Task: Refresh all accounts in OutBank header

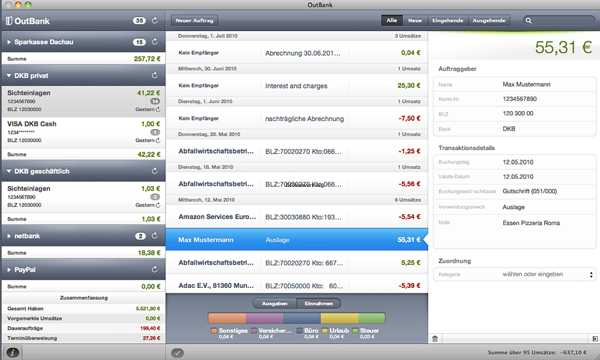Action: tap(155, 21)
